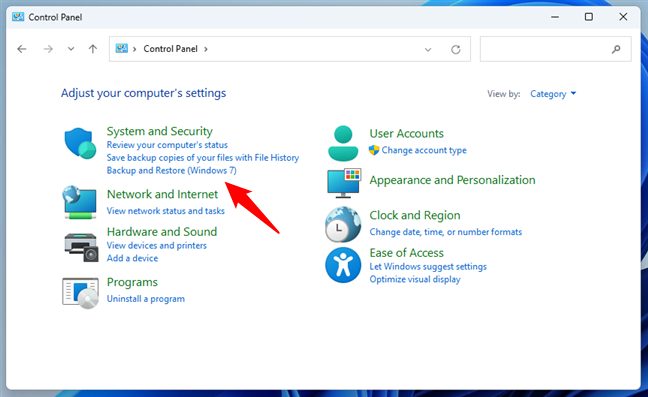The image size is (648, 397).
Task: Click the UAC shield beside Change account type
Action: tap(374, 150)
